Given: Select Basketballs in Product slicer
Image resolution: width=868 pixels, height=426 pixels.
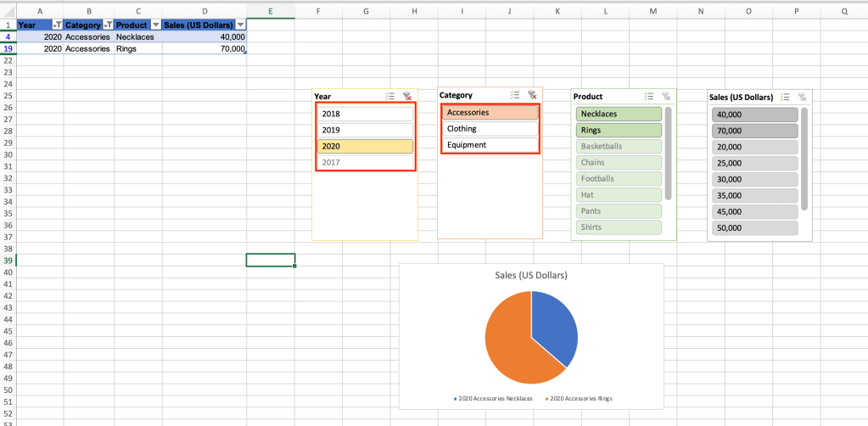Looking at the screenshot, I should pyautogui.click(x=619, y=146).
